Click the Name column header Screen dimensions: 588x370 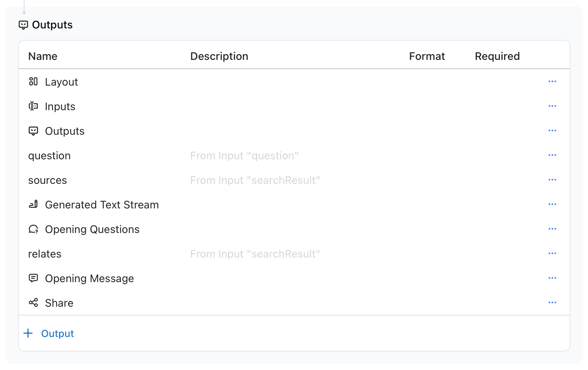coord(43,56)
